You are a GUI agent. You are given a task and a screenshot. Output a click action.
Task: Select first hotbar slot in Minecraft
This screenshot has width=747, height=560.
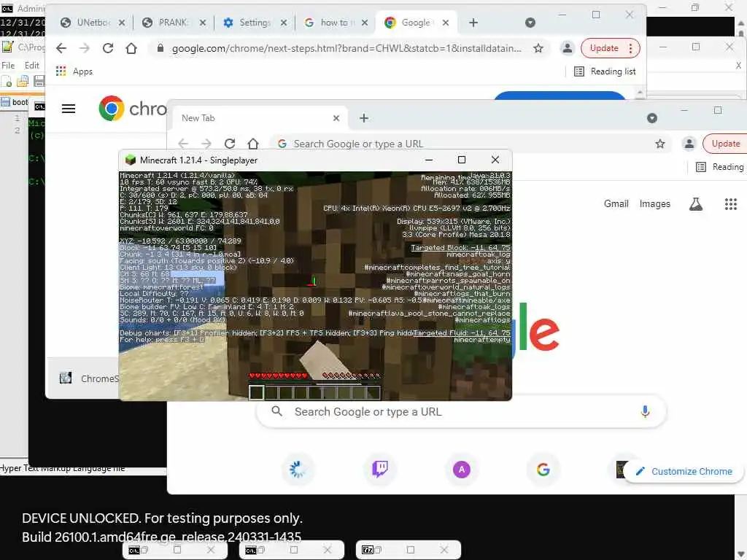click(256, 392)
